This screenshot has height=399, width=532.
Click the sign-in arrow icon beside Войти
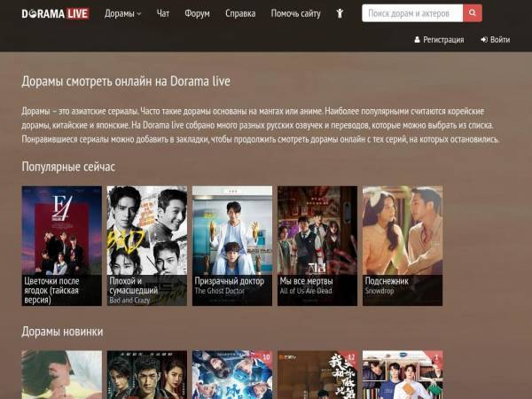coord(484,40)
